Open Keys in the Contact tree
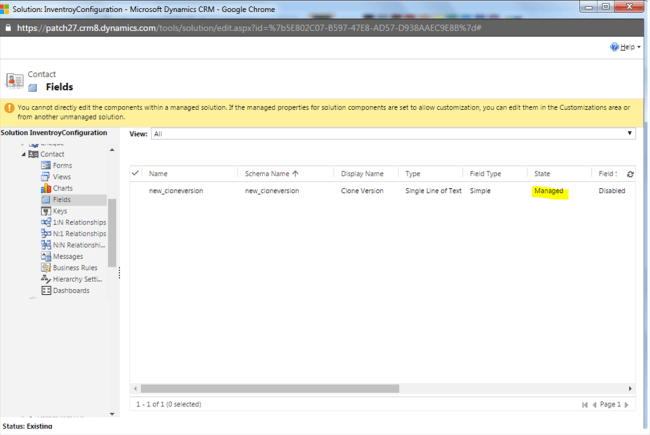Screen dimensions: 650x435 pos(60,211)
